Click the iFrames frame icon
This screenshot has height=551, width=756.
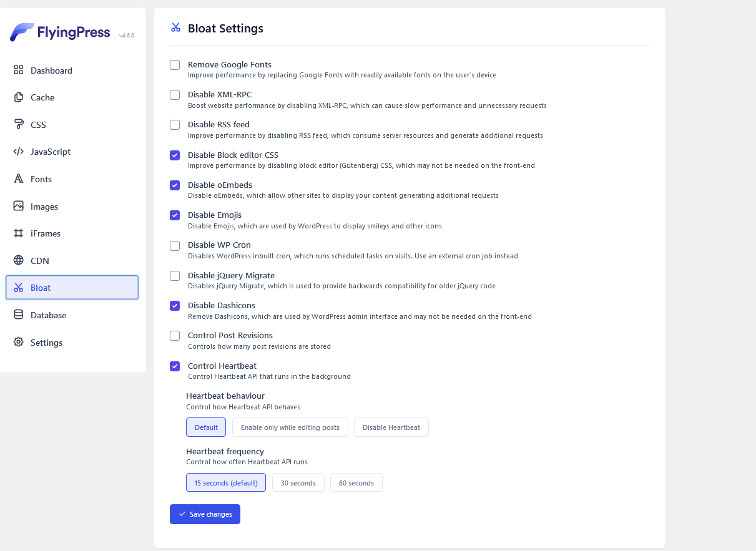19,233
